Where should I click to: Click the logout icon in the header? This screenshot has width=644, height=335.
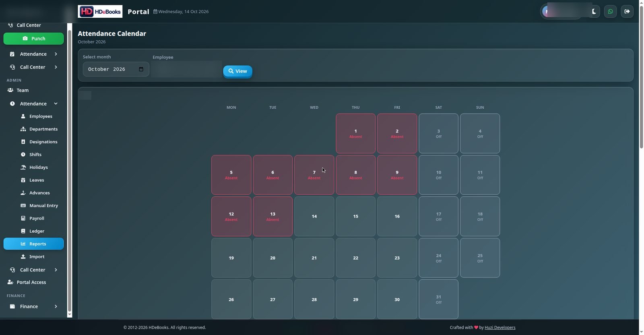tap(627, 11)
